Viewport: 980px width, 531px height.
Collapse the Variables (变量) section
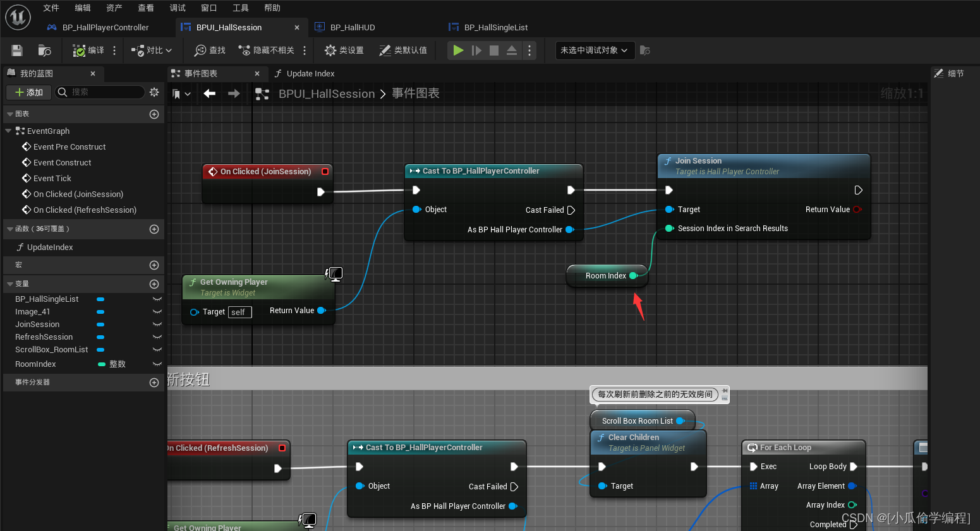pos(9,284)
